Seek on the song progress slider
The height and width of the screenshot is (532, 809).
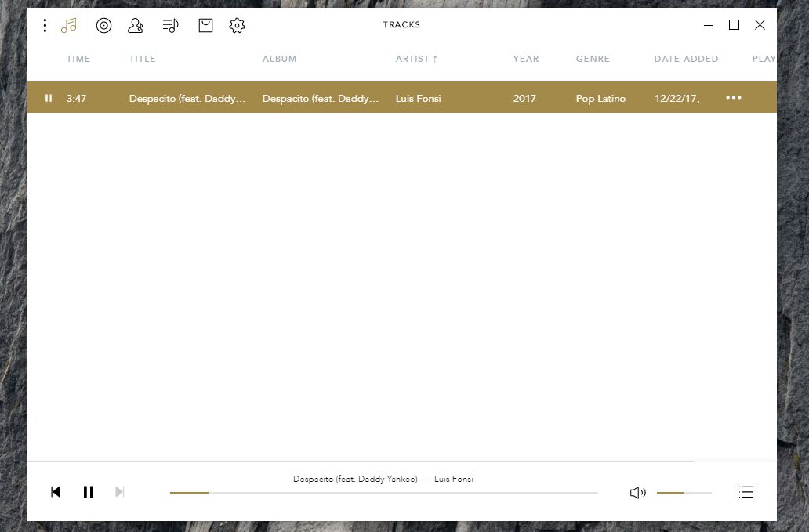384,493
